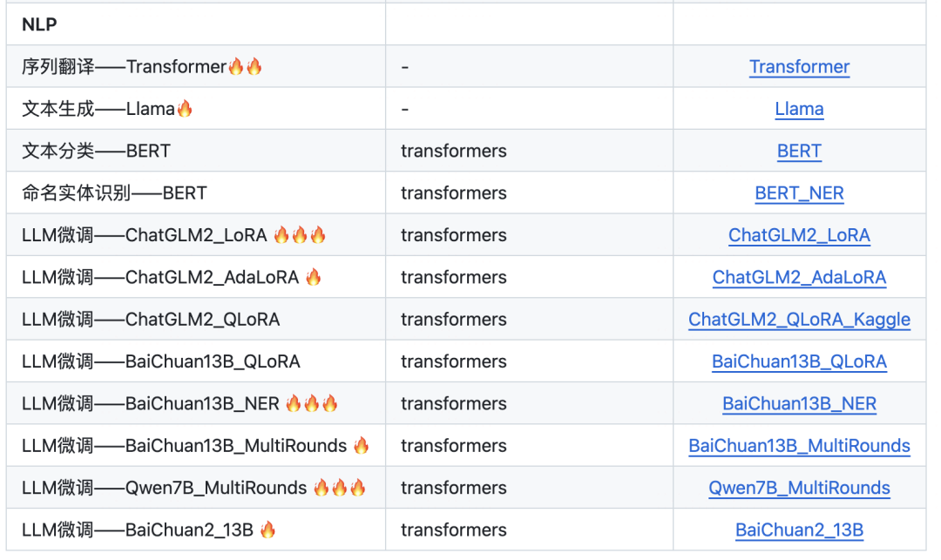The width and height of the screenshot is (941, 560).
Task: Click the NLP section header cell
Action: click(x=40, y=24)
